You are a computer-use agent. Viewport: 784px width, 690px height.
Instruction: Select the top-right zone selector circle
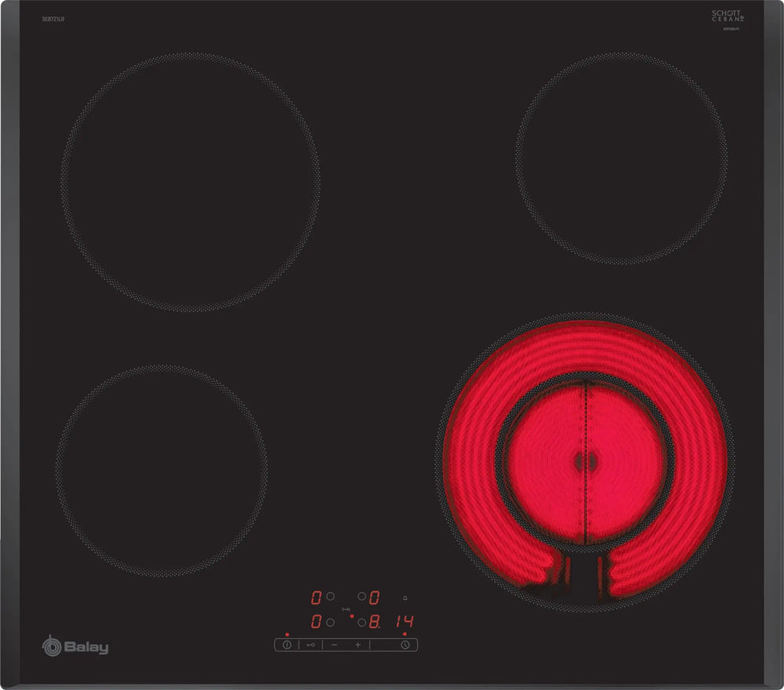[x=361, y=597]
